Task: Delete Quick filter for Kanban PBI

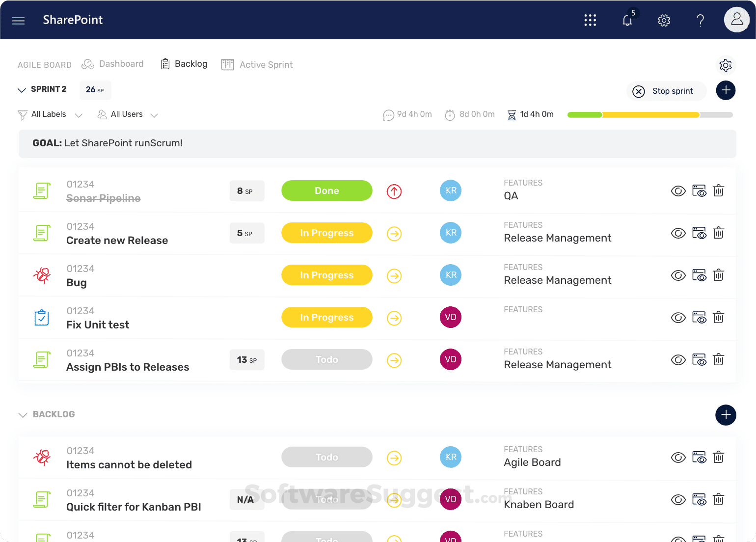Action: coord(719,499)
